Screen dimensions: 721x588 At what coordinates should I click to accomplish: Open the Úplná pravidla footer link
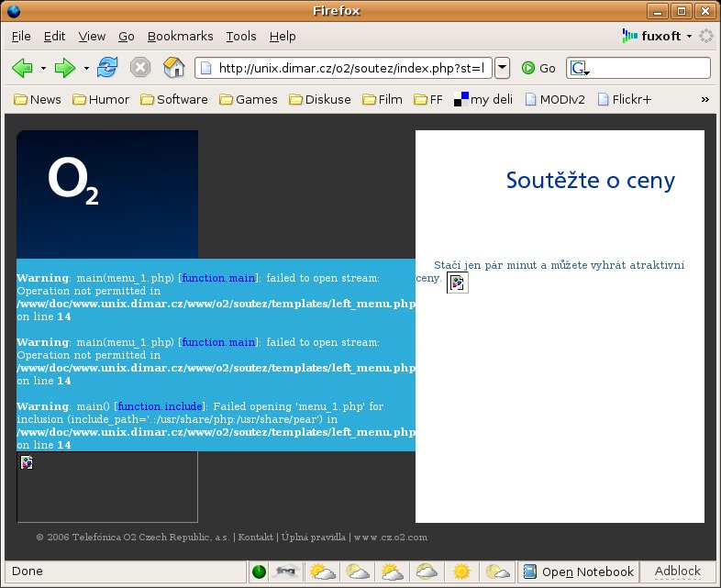(314, 537)
